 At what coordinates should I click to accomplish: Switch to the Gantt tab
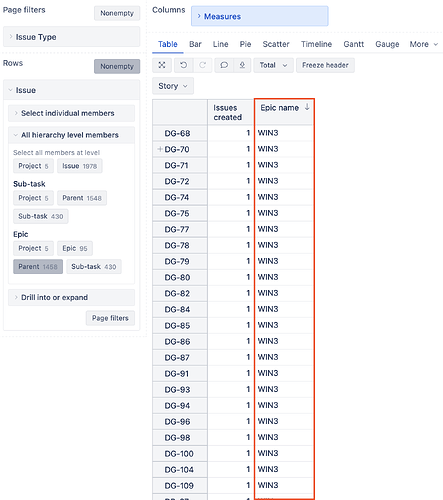point(354,44)
